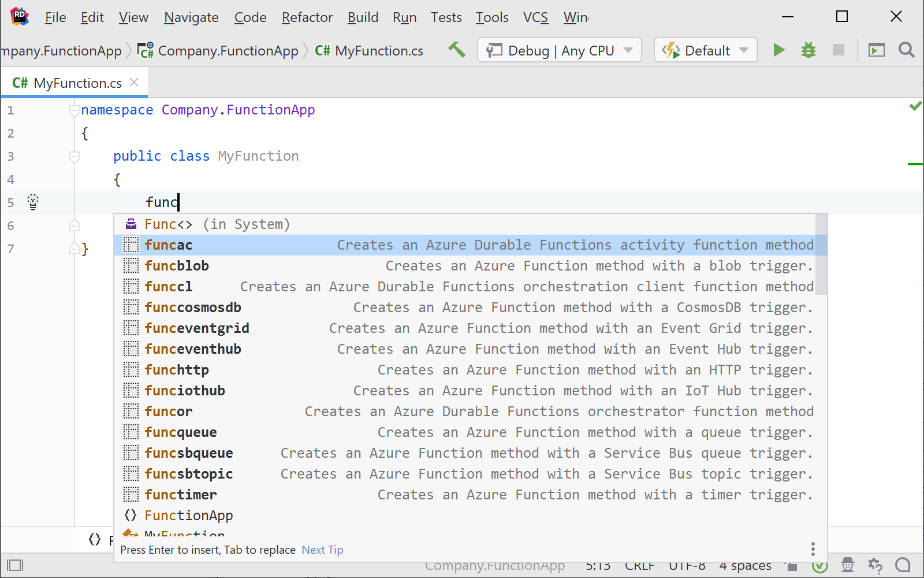Click the C# project icon in breadcrumb
The width and height of the screenshot is (924, 578).
pos(146,50)
